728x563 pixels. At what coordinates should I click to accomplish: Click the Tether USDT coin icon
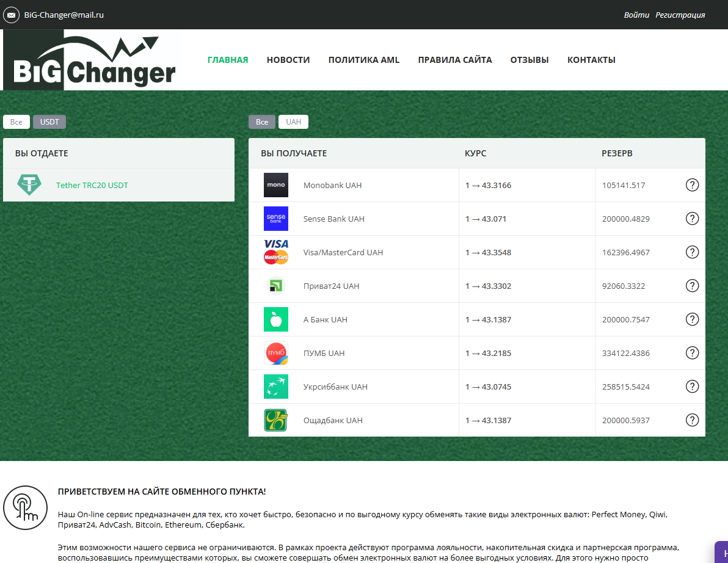pos(29,185)
